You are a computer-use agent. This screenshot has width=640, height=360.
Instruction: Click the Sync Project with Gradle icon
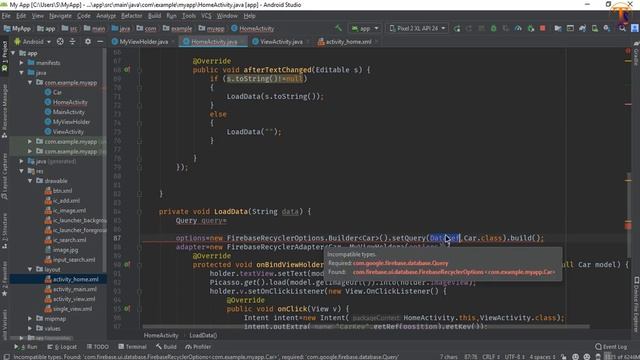tap(582, 28)
